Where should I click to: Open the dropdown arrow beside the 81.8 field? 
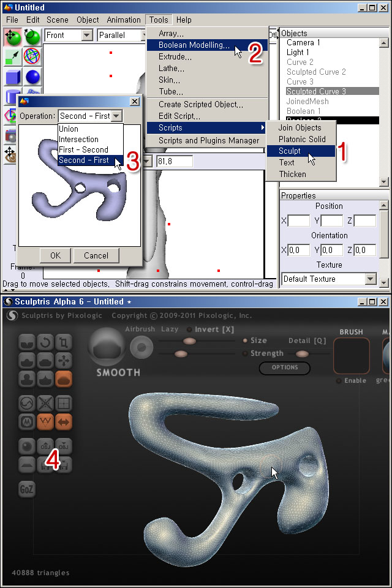147,161
